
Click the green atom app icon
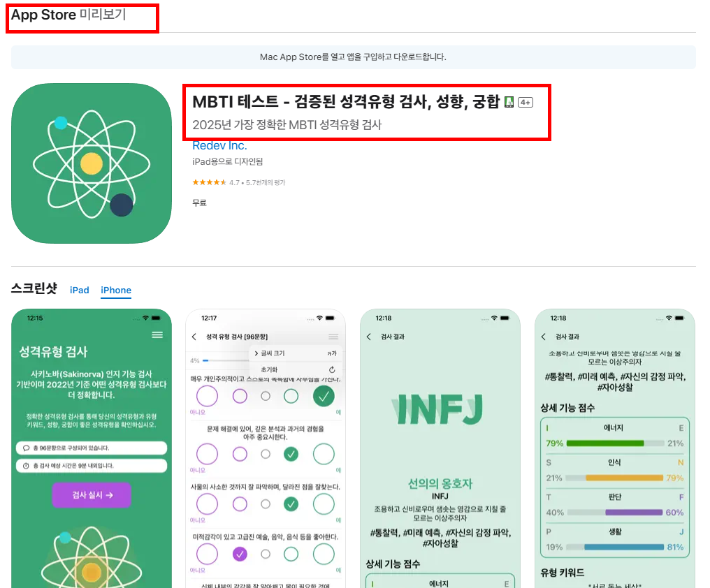(x=92, y=163)
